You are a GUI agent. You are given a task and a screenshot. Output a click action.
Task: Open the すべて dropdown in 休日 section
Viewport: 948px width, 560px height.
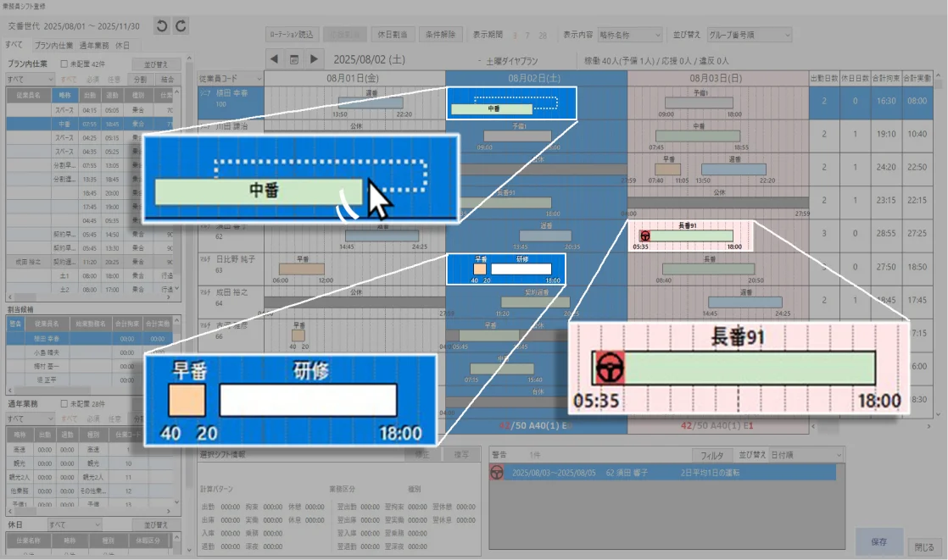click(x=75, y=524)
